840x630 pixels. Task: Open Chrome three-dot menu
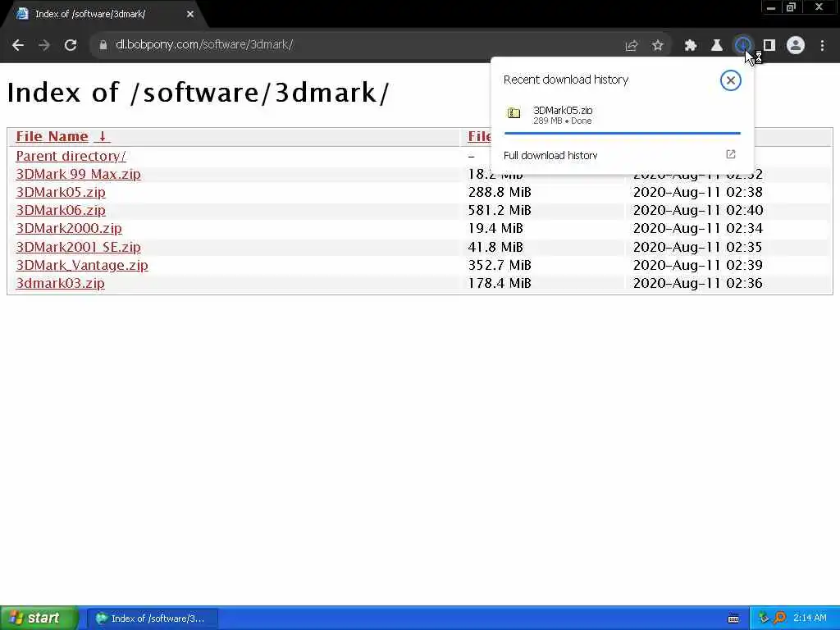822,46
